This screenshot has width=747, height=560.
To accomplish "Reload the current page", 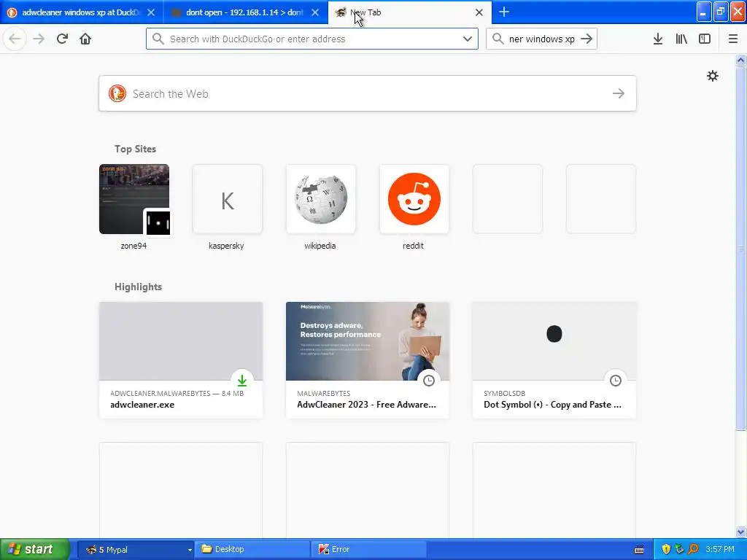I will (x=63, y=39).
